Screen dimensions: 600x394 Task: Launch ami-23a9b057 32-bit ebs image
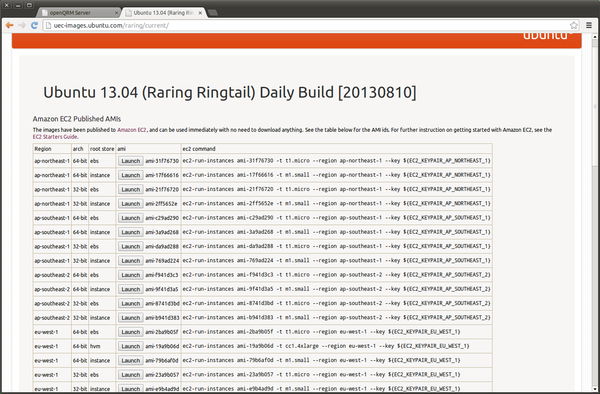pyautogui.click(x=130, y=375)
